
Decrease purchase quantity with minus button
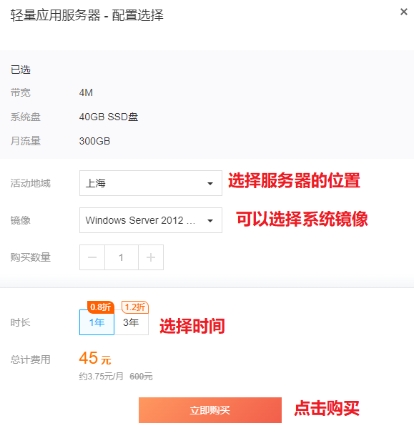click(92, 257)
